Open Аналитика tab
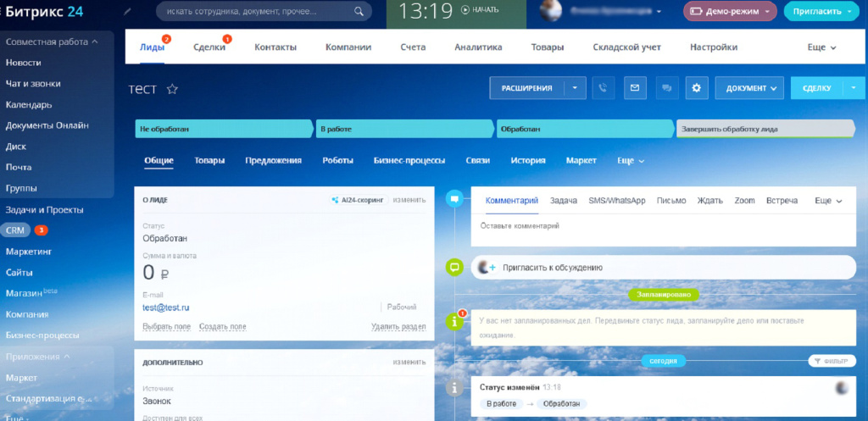This screenshot has width=868, height=421. [x=478, y=47]
